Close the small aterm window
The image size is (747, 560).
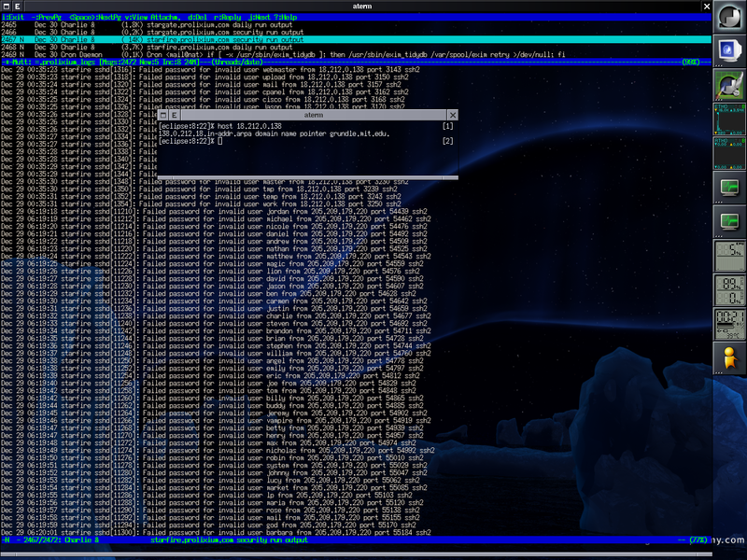(x=453, y=115)
